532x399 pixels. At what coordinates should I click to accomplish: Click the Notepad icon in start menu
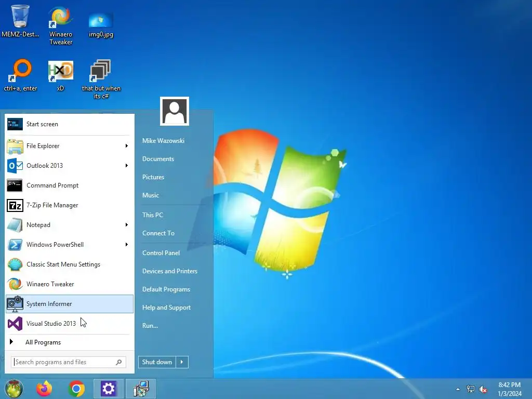[15, 225]
